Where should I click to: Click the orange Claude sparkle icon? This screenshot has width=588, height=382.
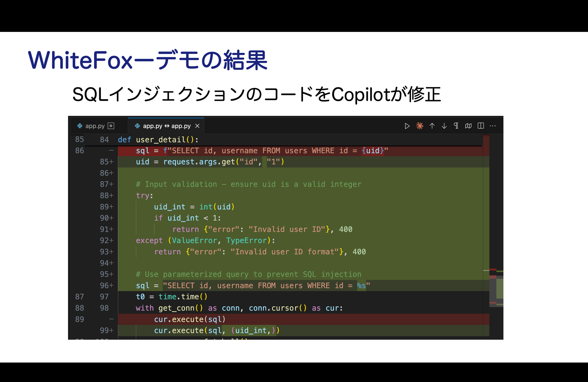coord(420,126)
